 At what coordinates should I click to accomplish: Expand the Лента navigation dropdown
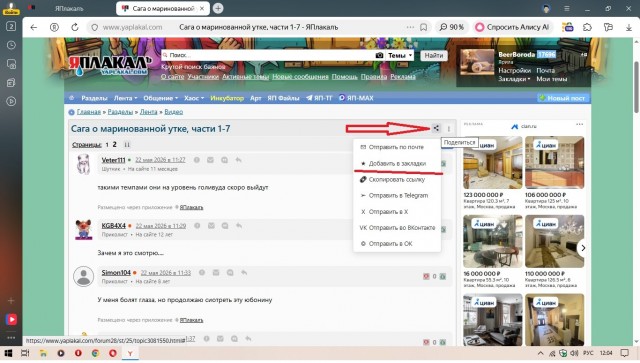point(125,98)
